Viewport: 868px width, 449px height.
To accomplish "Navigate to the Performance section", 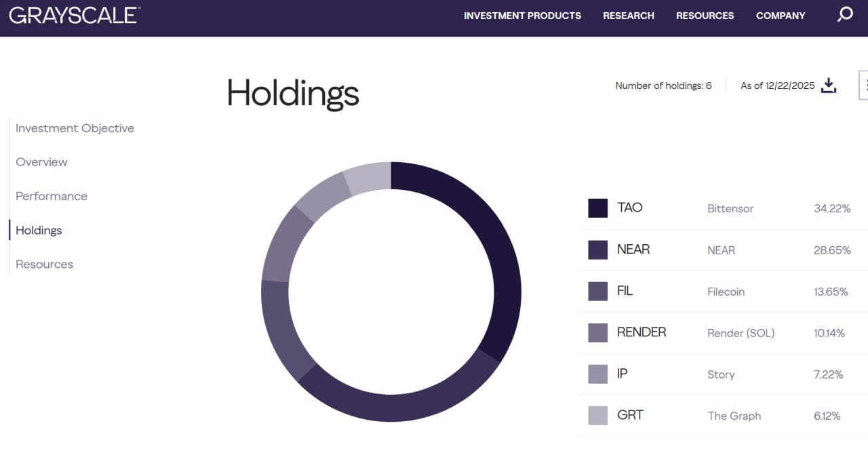I will [x=52, y=196].
